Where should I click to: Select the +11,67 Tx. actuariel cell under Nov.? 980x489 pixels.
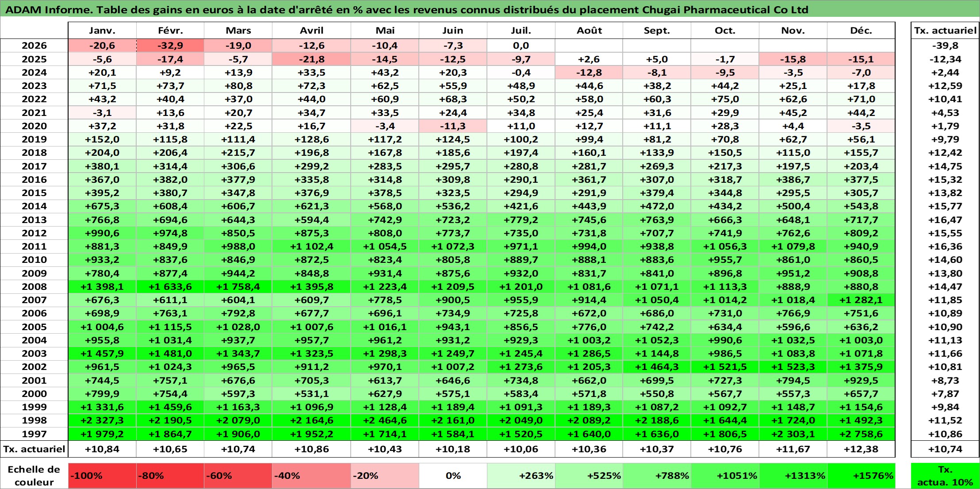tap(793, 449)
